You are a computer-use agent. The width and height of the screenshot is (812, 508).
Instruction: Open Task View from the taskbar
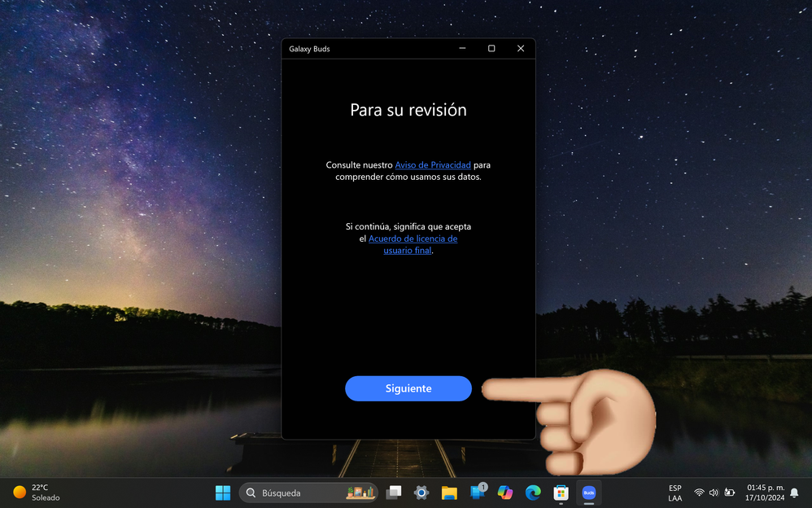point(394,493)
